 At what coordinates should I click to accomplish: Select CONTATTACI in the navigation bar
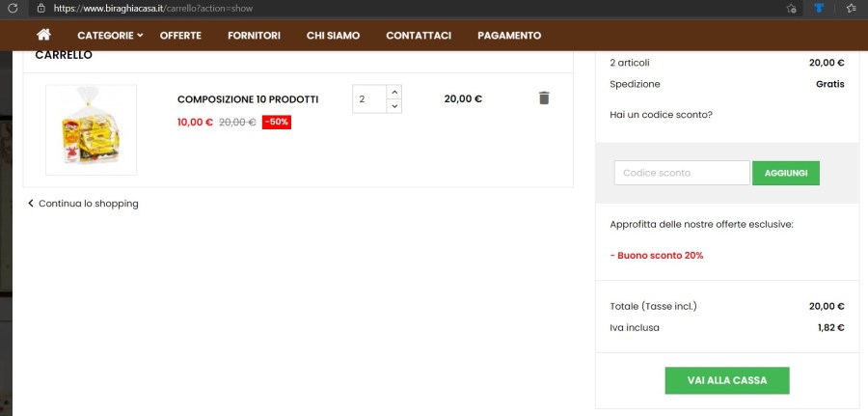pos(419,36)
